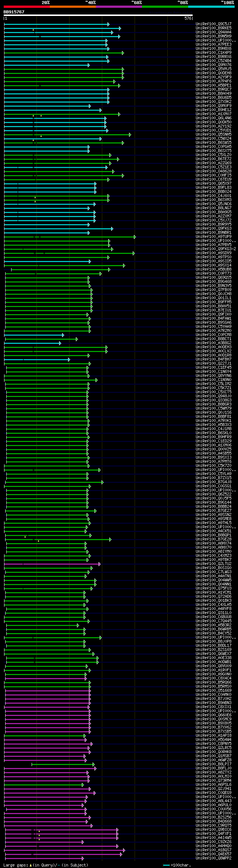
Task: Click the UniRef100_C1K4P9 label
Action: point(213,53)
